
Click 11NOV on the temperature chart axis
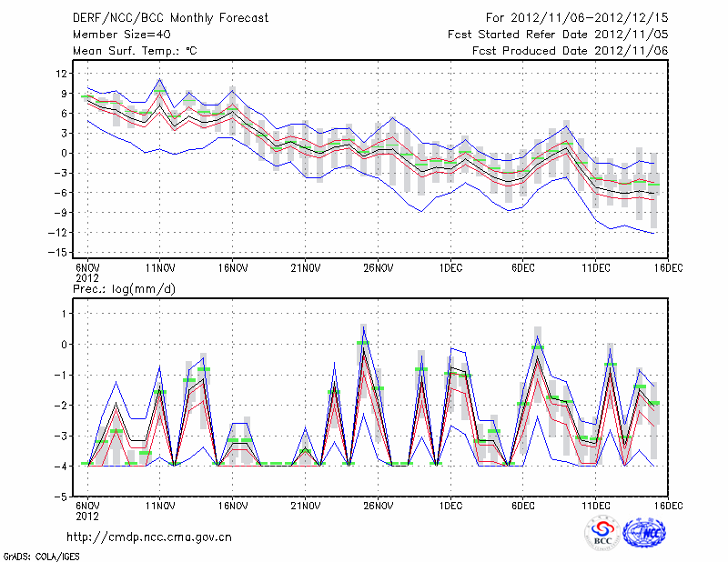pyautogui.click(x=160, y=267)
